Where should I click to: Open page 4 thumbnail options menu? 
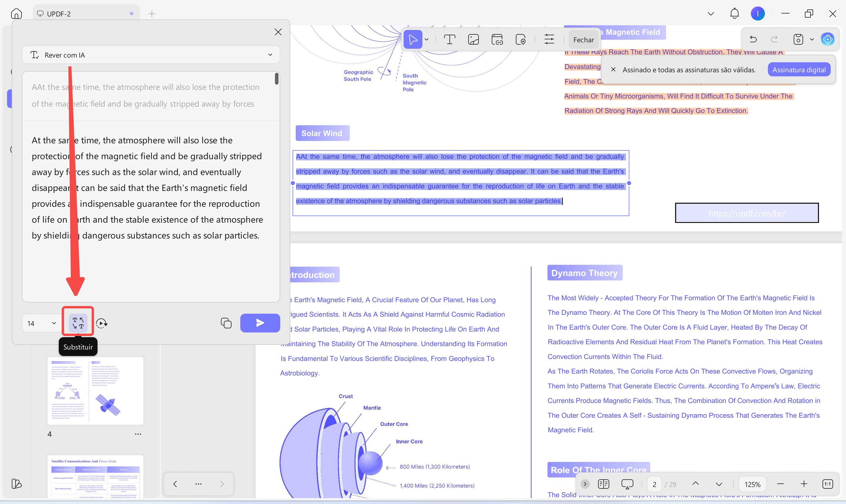point(138,434)
